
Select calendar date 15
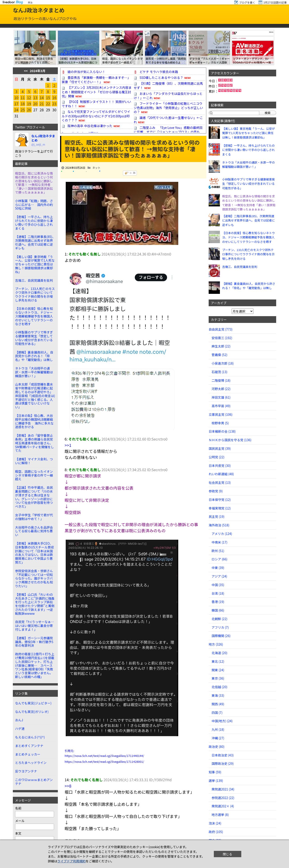[x=48, y=98]
